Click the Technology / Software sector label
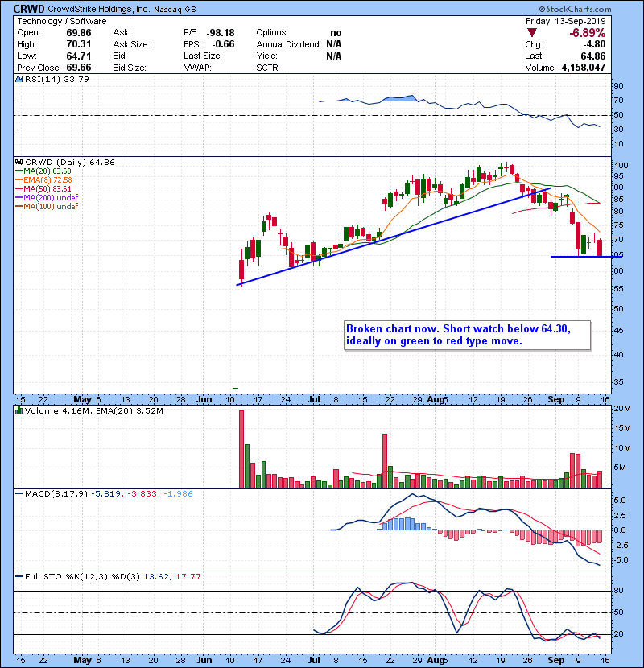 click(62, 21)
